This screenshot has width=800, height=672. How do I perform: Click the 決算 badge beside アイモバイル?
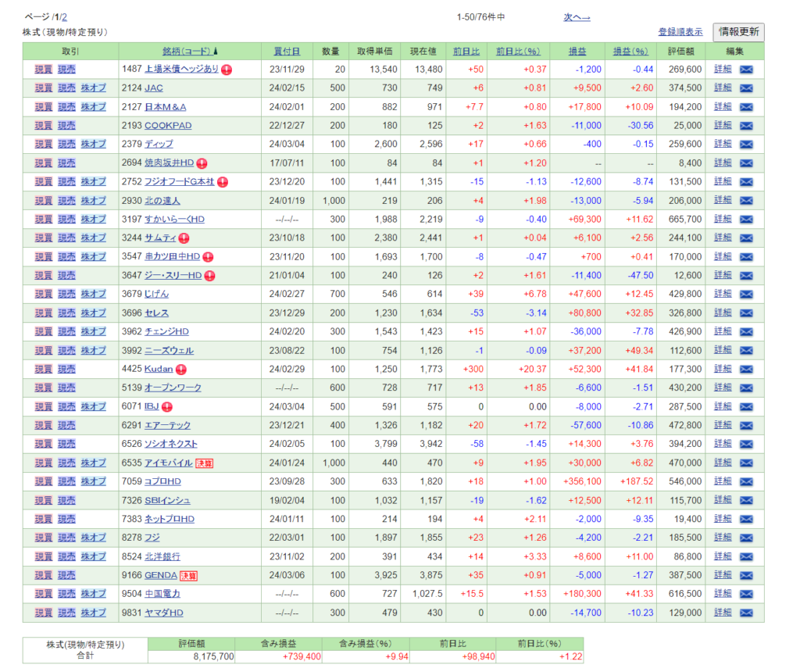click(204, 463)
